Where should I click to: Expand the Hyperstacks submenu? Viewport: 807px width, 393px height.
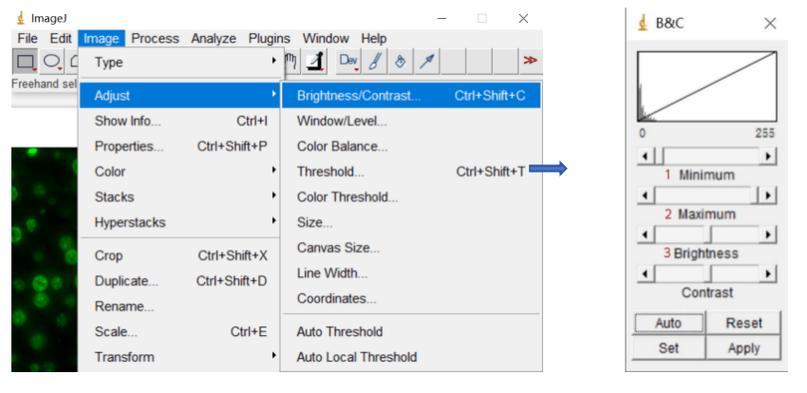coord(180,222)
